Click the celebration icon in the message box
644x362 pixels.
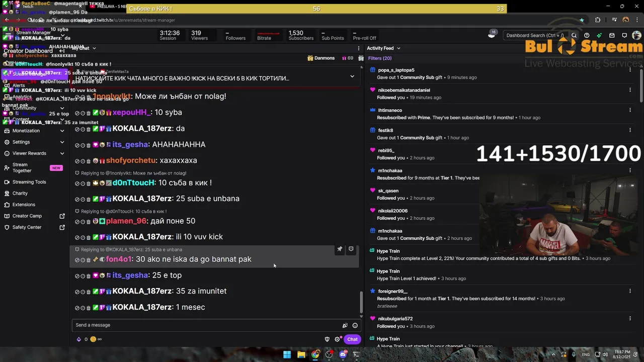(x=345, y=325)
